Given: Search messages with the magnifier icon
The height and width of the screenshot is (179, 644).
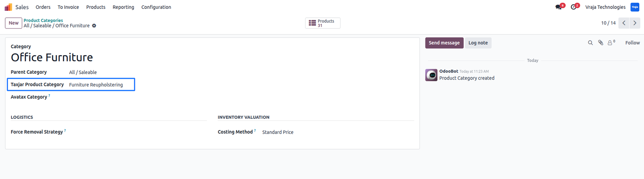Looking at the screenshot, I should 590,43.
